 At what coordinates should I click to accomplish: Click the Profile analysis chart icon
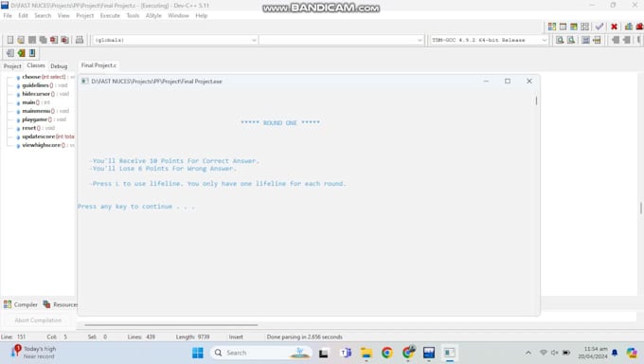pyautogui.click(x=629, y=27)
